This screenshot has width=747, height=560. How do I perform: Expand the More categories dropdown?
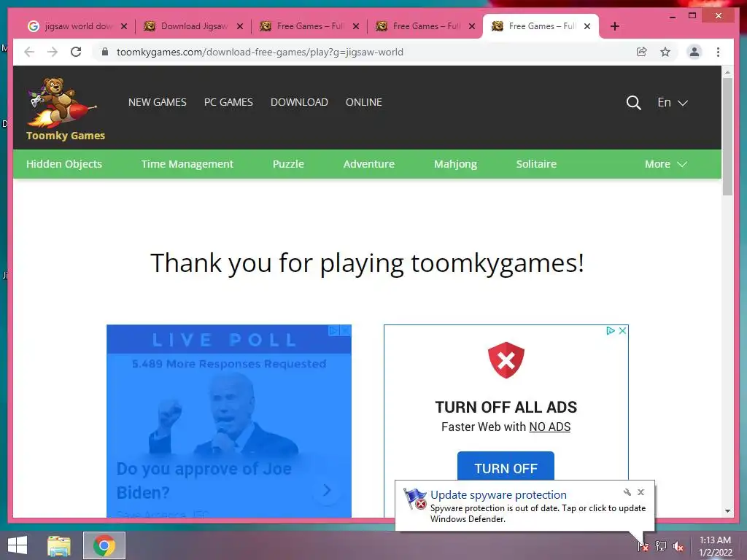(x=665, y=164)
